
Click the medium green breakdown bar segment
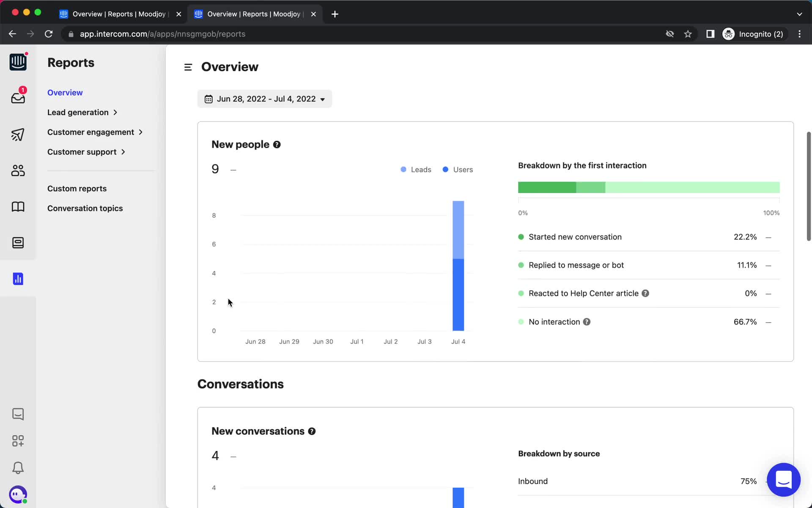(590, 187)
